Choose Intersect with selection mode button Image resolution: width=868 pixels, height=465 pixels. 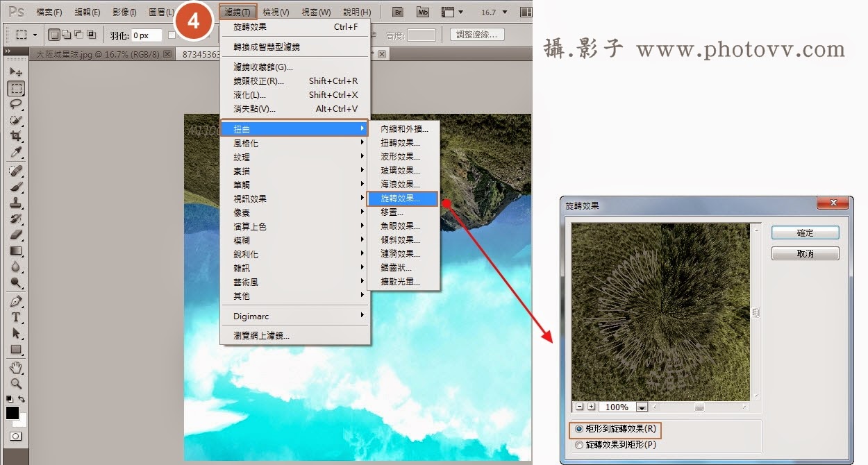91,35
